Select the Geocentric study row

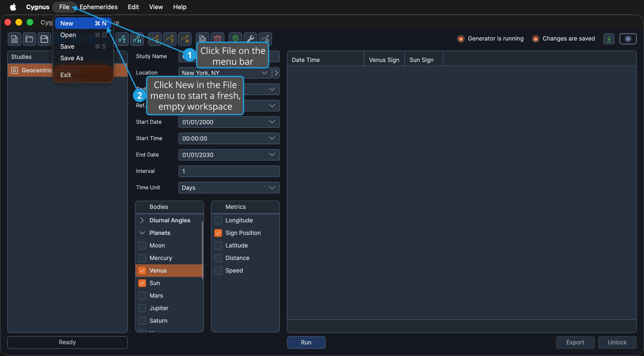[68, 70]
